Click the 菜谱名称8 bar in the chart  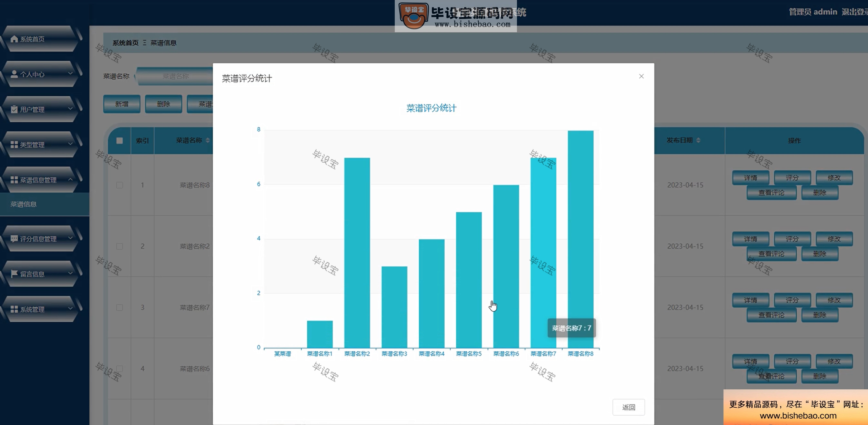click(x=580, y=239)
